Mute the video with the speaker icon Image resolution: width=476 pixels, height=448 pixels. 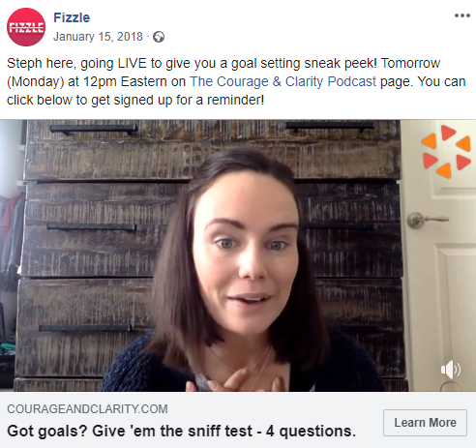point(451,370)
